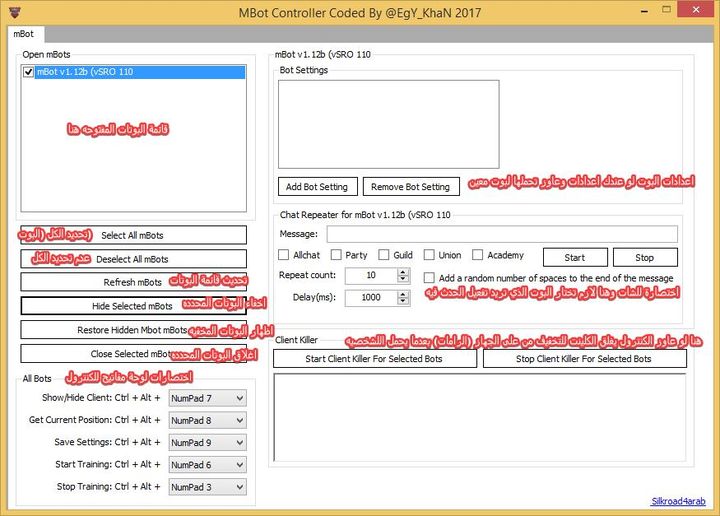Click the Repeat count value field
Image resolution: width=720 pixels, height=516 pixels.
pos(371,275)
